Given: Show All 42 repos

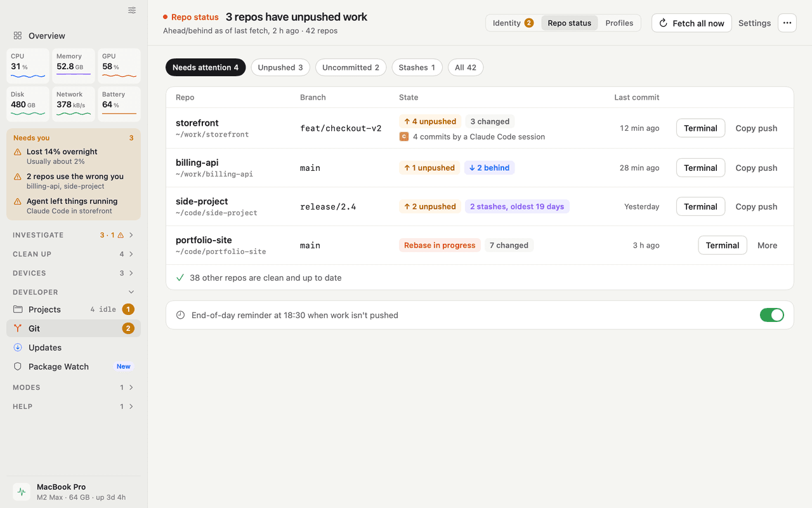Looking at the screenshot, I should (x=466, y=67).
